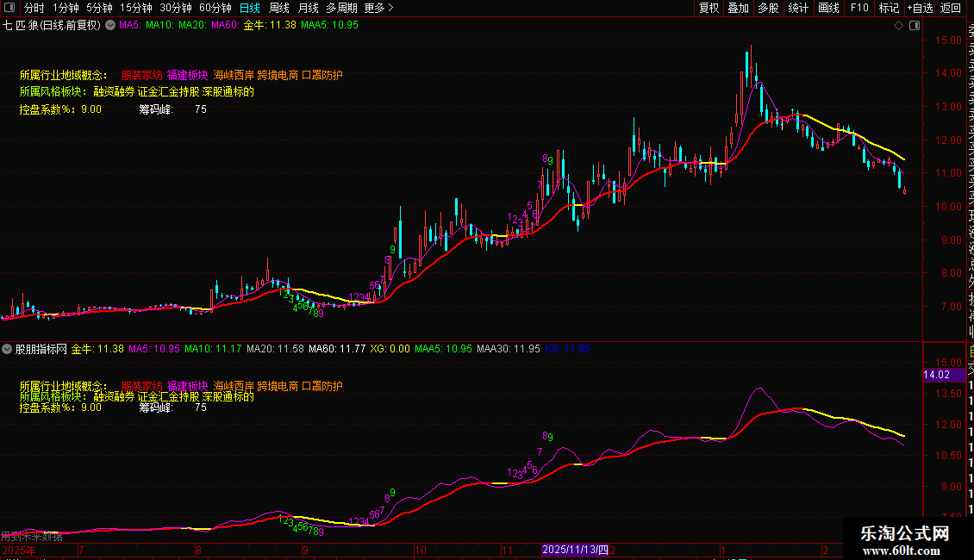
Task: Switch to 周线 weekly period
Action: pos(279,8)
